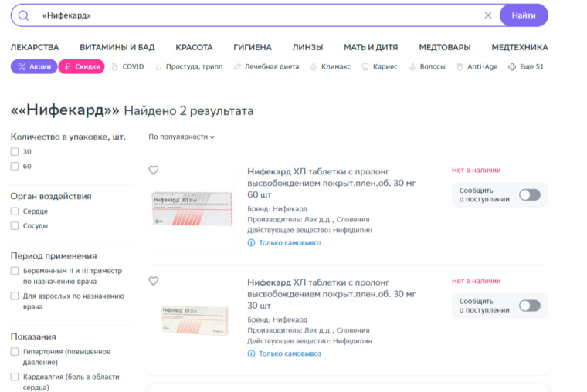Click the tooth icon beside Кариес

coord(365,67)
